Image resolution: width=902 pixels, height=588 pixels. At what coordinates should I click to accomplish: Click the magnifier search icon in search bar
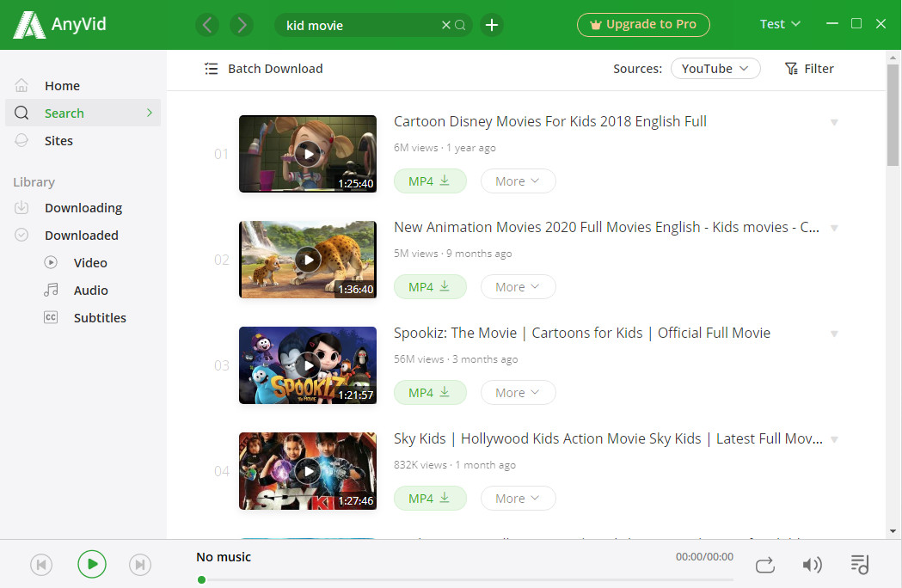pos(461,25)
